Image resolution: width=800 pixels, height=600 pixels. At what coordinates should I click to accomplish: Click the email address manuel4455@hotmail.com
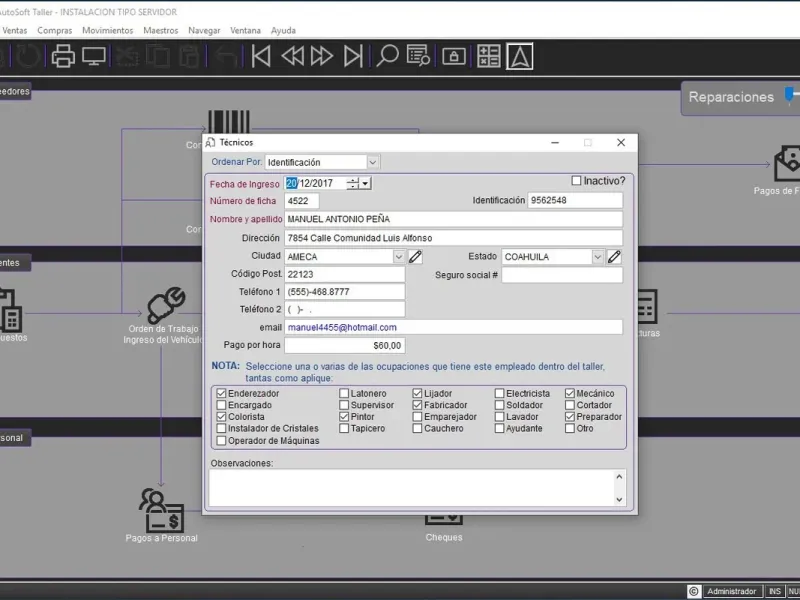[342, 327]
